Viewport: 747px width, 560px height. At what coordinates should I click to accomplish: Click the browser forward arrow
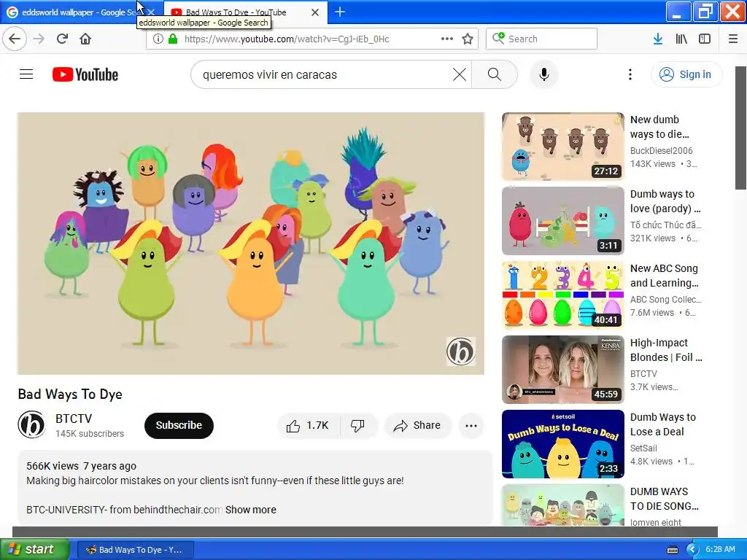(x=39, y=39)
